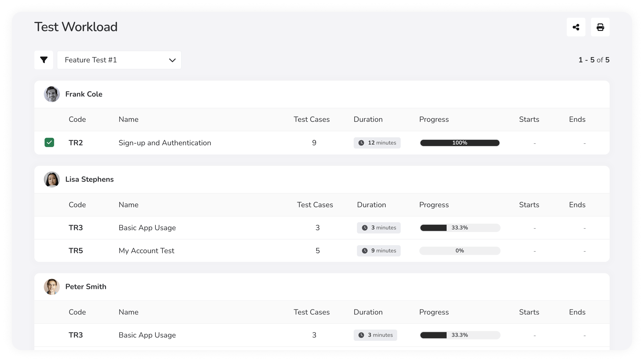Click clock icon in 9 minutes badge
644x362 pixels.
pos(365,251)
